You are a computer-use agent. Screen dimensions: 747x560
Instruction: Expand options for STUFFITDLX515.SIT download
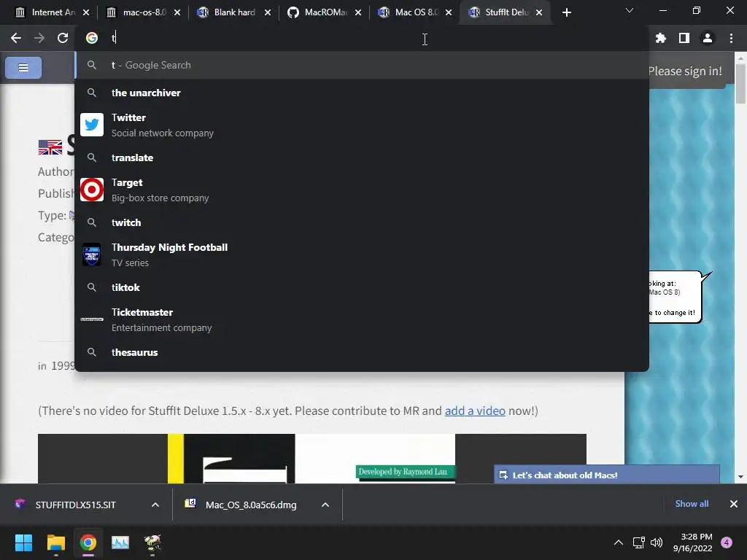click(x=155, y=505)
